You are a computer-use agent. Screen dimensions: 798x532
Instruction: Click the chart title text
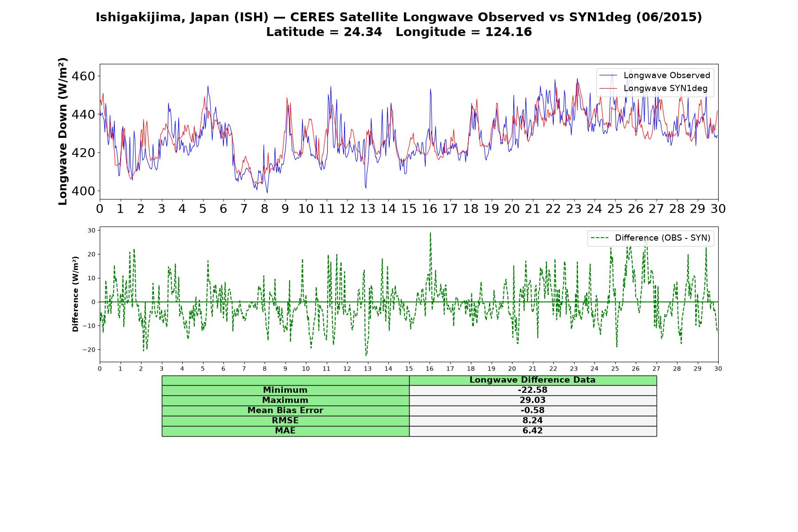click(399, 17)
